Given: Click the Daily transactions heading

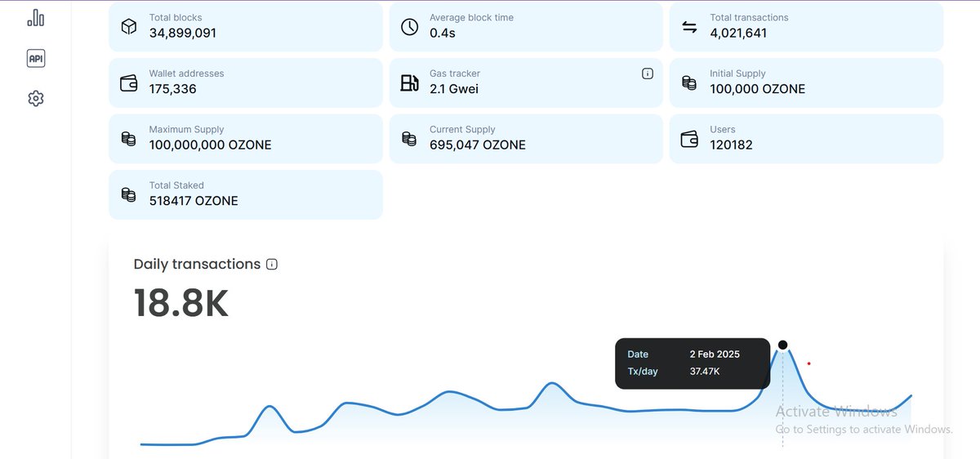Looking at the screenshot, I should coord(197,265).
